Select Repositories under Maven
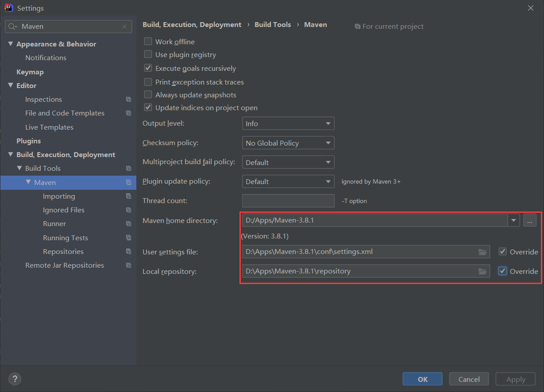Viewport: 544px width, 392px height. (63, 252)
